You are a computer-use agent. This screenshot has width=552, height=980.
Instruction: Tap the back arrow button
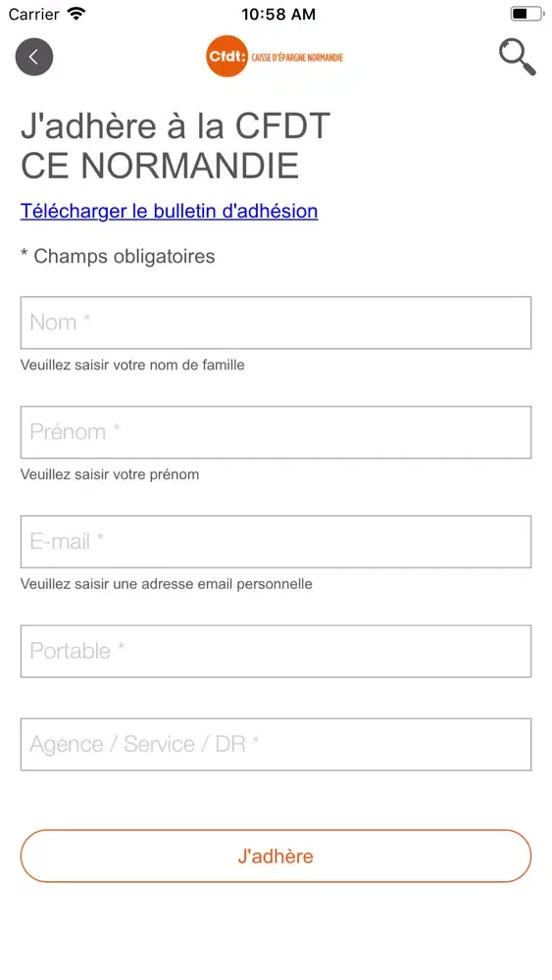(x=34, y=57)
